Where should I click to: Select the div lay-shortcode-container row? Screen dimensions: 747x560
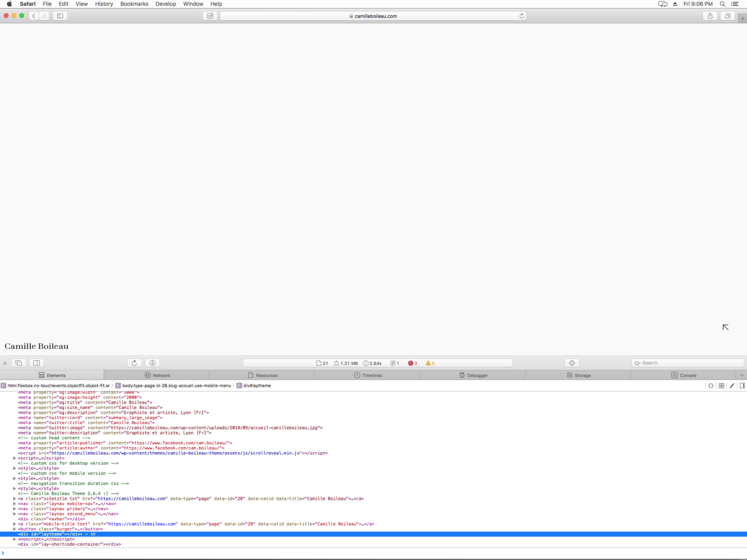pyautogui.click(x=70, y=544)
